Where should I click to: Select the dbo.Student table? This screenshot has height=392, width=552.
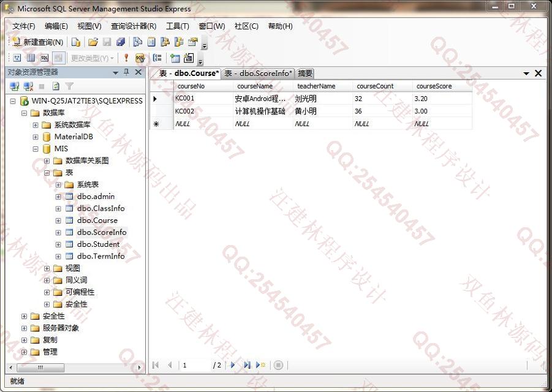point(98,244)
